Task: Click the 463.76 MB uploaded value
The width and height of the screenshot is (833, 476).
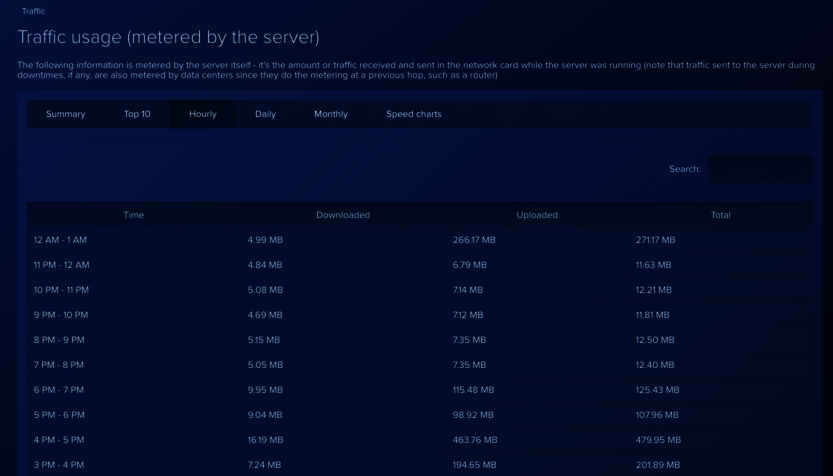Action: coord(475,440)
